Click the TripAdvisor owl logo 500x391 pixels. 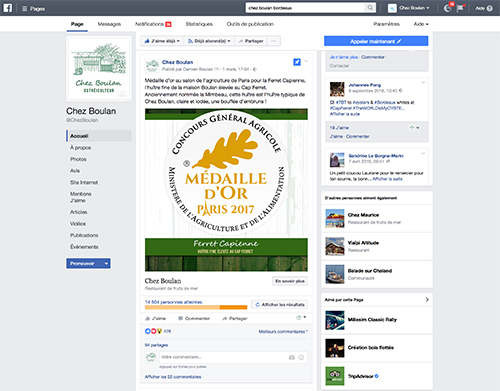click(335, 376)
